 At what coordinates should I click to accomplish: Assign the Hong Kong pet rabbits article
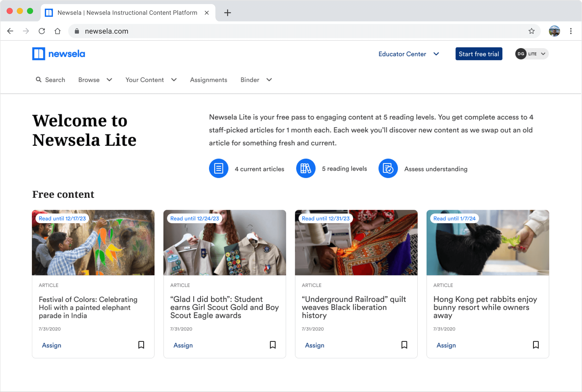446,345
